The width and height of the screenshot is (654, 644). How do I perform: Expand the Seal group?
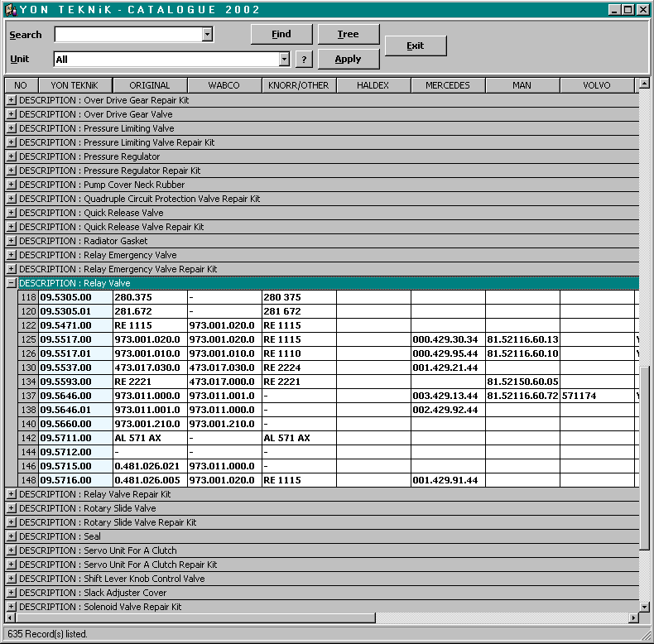[x=12, y=536]
